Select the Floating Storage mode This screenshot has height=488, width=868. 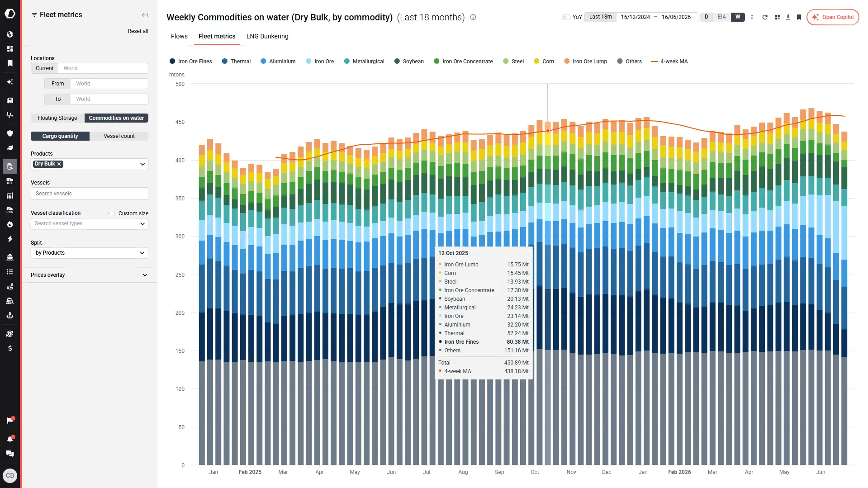pyautogui.click(x=57, y=118)
